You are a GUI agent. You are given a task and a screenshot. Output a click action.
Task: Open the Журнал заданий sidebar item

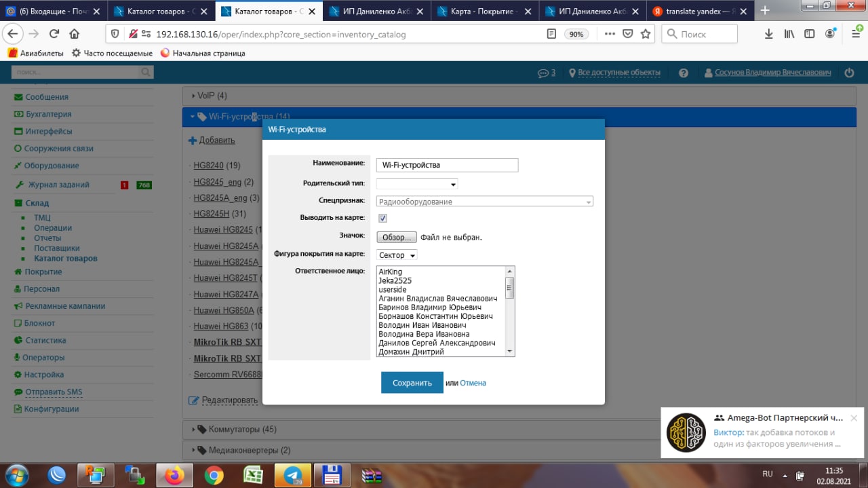58,185
